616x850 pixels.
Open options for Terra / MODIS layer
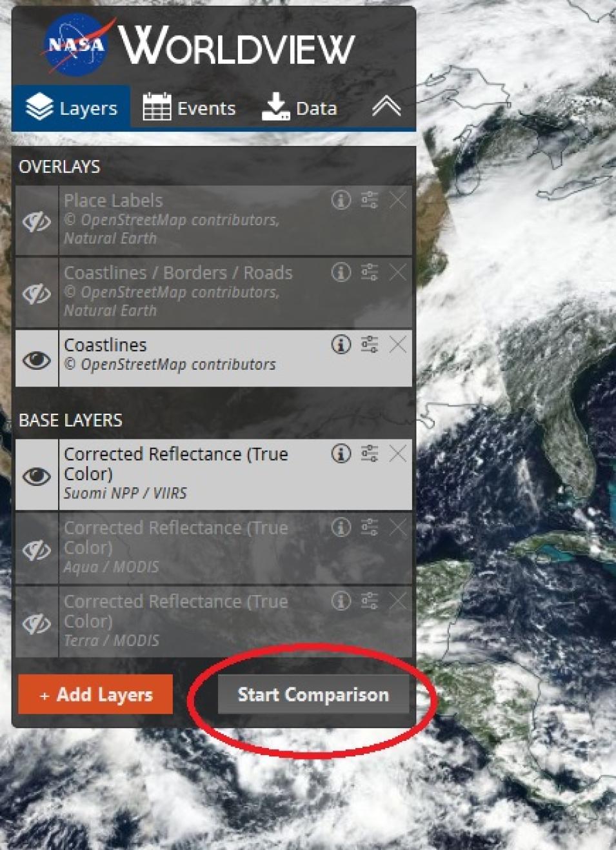point(370,602)
